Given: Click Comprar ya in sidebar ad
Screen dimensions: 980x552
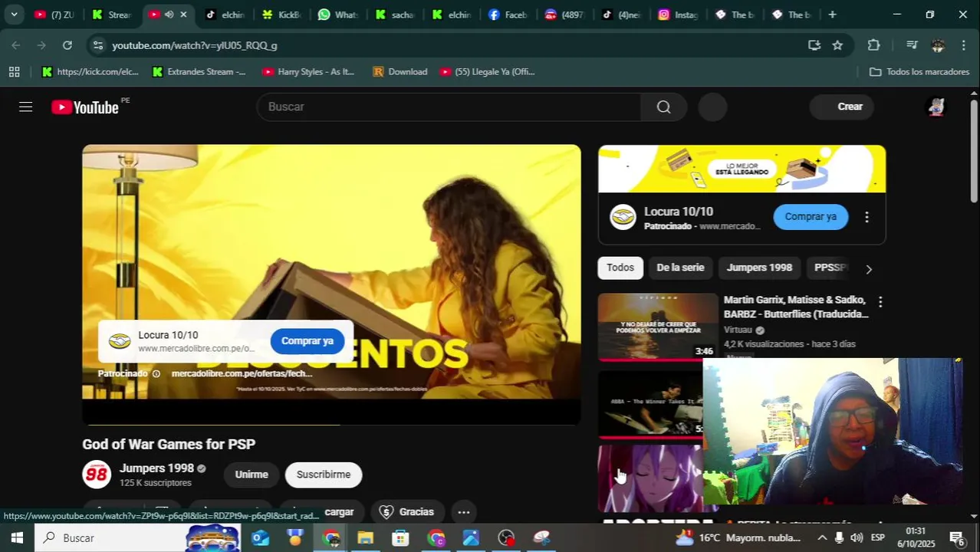Looking at the screenshot, I should [811, 217].
